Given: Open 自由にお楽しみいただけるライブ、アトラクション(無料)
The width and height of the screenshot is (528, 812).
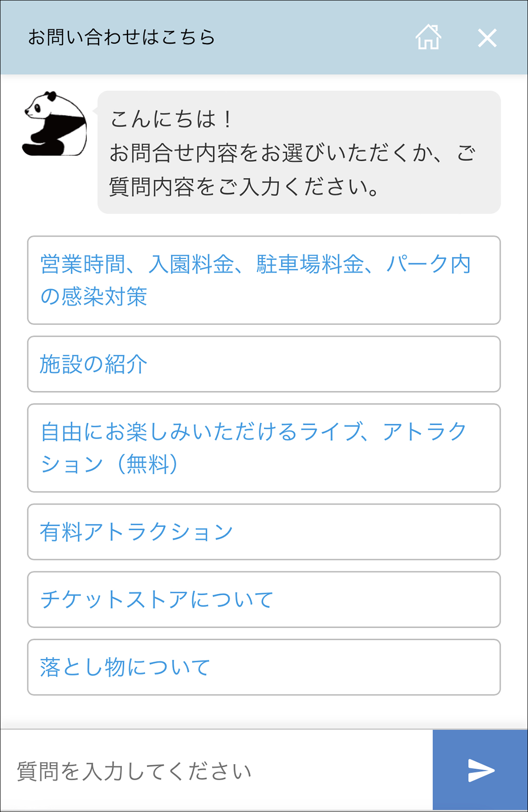Looking at the screenshot, I should click(x=264, y=448).
